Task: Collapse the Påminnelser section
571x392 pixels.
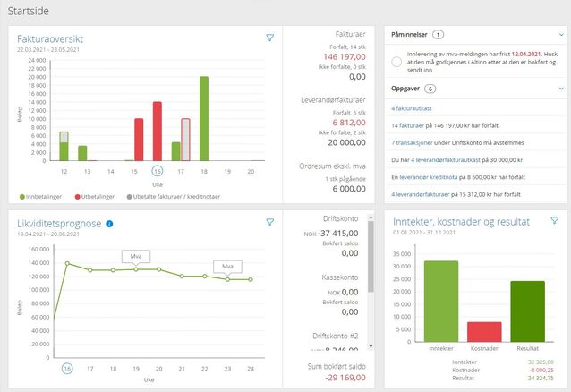Action: coord(561,35)
